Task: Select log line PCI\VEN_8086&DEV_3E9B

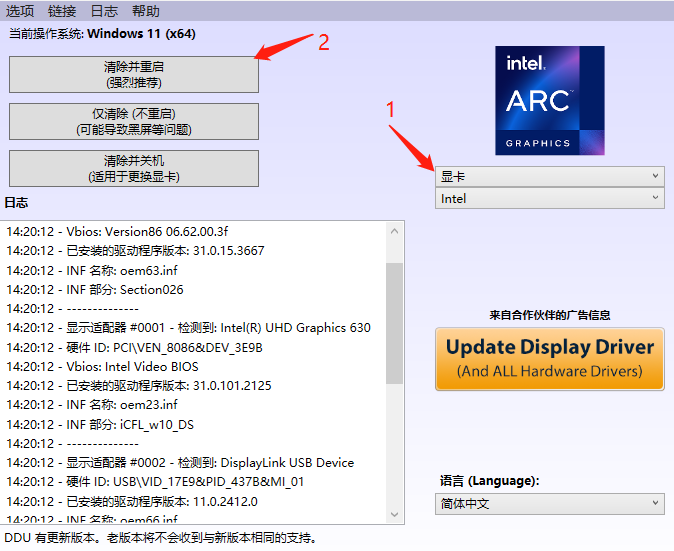Action: point(134,347)
